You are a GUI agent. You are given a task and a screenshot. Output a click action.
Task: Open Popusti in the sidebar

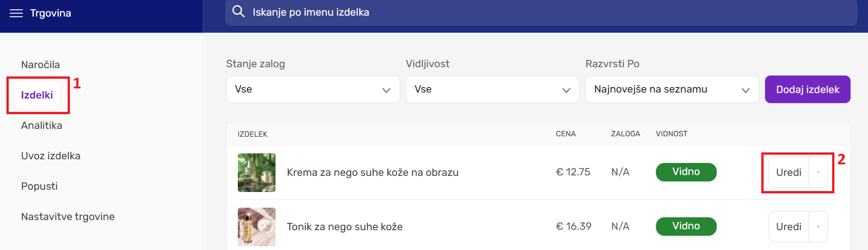click(40, 186)
